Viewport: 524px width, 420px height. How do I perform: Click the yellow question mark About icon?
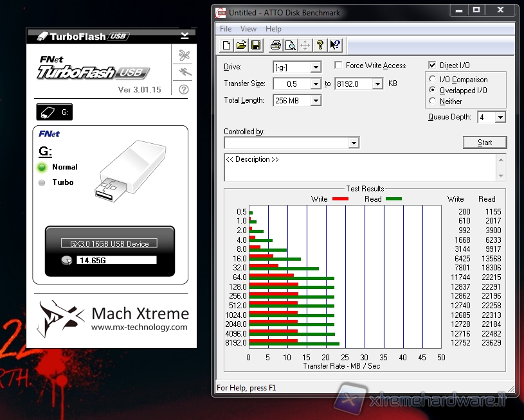pos(320,45)
